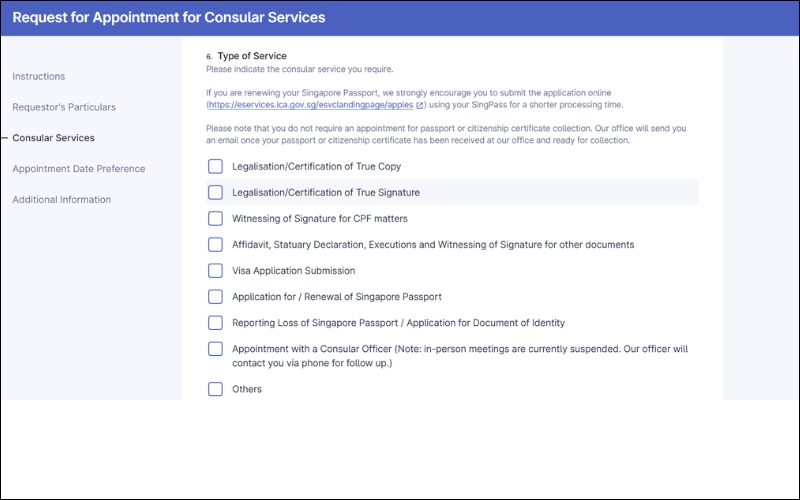Open Requestor's Particulars sidebar item
The width and height of the screenshot is (800, 500).
(64, 107)
